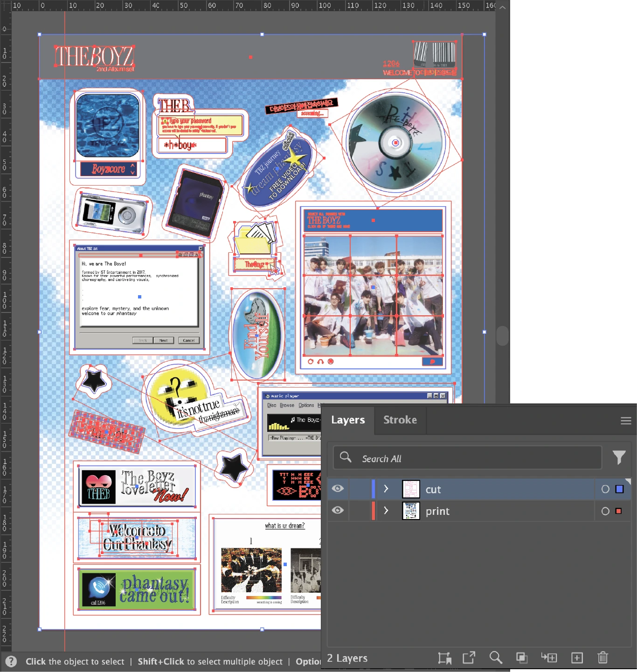Click the Collect for Export icon
The width and height of the screenshot is (637, 672).
coord(444,658)
